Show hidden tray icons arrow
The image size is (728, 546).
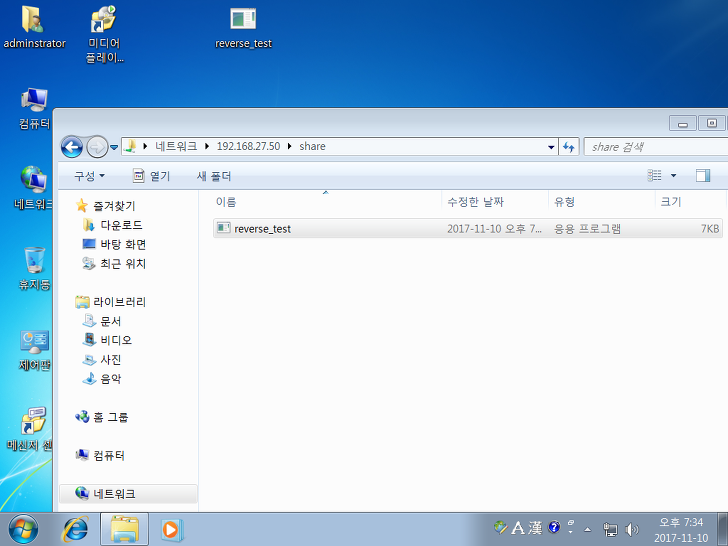(588, 529)
